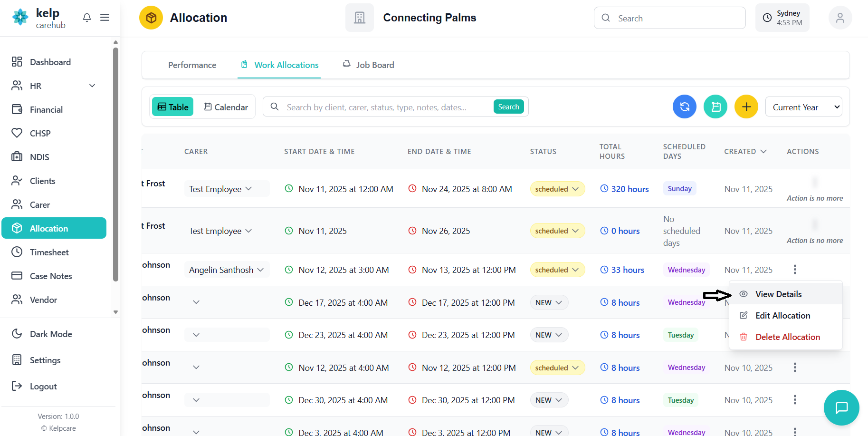Open the user profile avatar
Viewport: 868px width, 436px height.
[840, 18]
